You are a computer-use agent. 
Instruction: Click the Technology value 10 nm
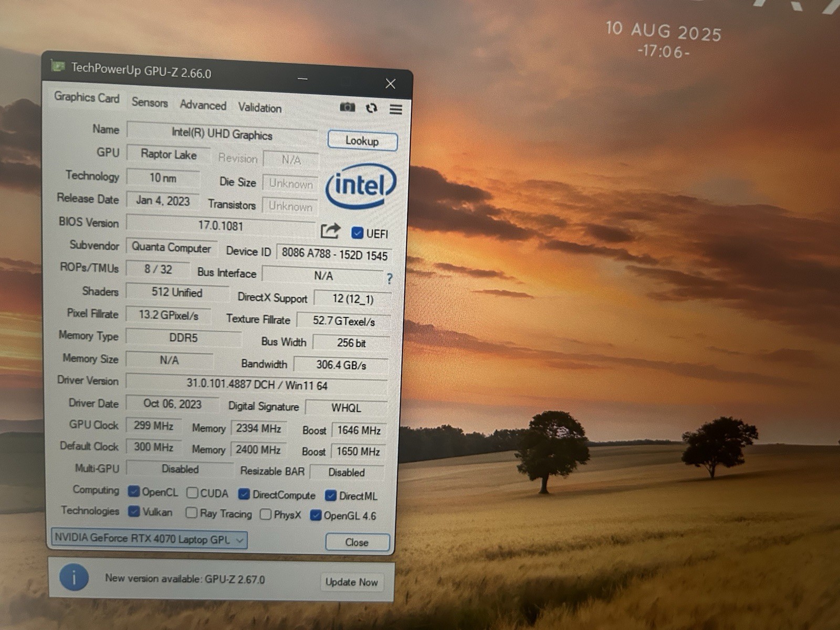point(163,178)
